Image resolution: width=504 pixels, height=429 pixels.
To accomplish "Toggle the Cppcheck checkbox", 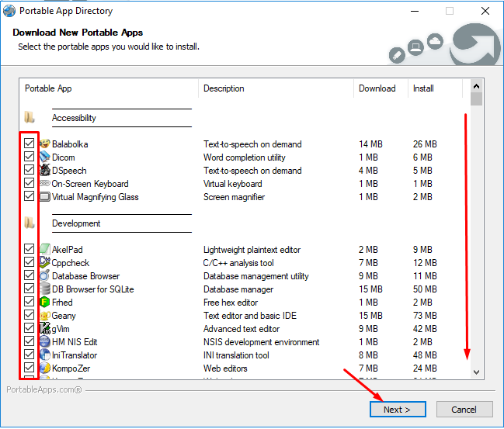I will (29, 261).
